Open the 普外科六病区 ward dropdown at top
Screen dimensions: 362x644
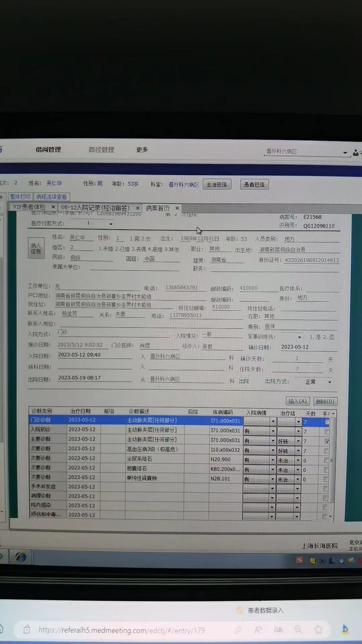click(x=345, y=153)
